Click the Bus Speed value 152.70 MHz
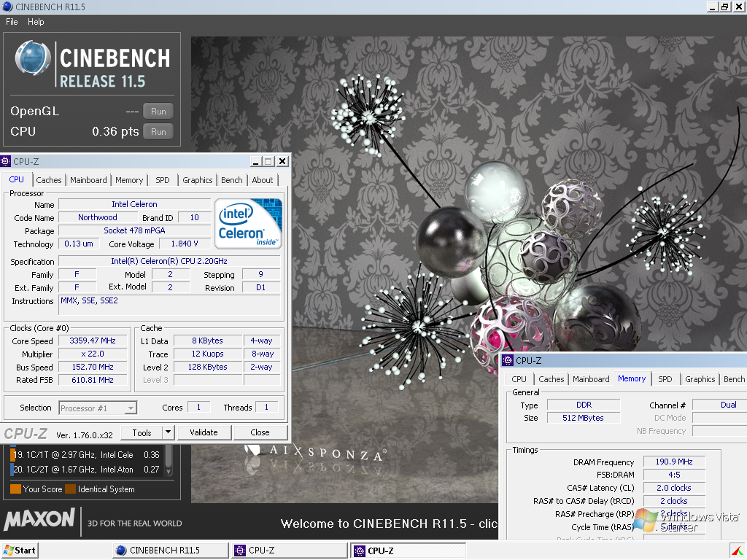747x560 pixels. coord(93,367)
